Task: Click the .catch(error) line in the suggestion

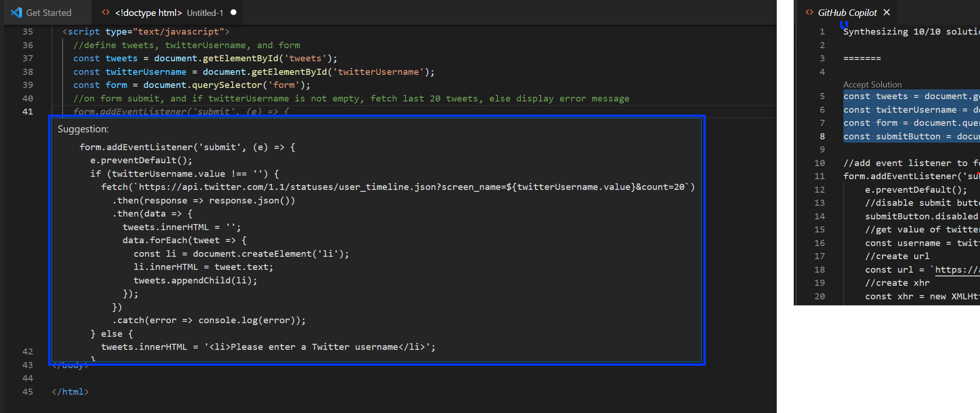Action: tap(209, 320)
